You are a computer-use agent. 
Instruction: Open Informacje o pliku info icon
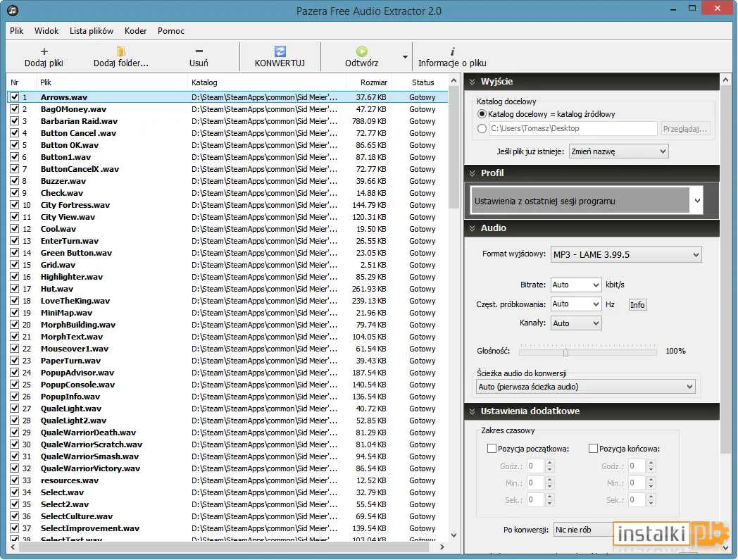[452, 51]
